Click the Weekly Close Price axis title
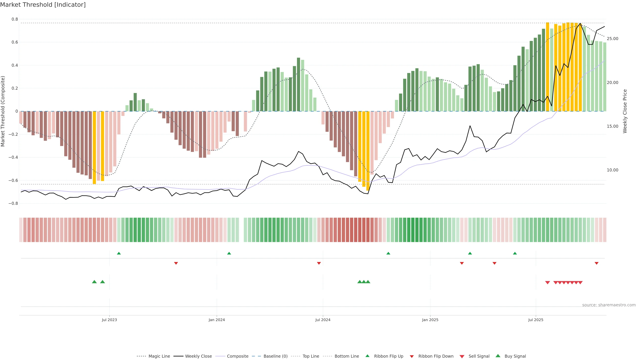Viewport: 644px width, 362px height. [625, 111]
